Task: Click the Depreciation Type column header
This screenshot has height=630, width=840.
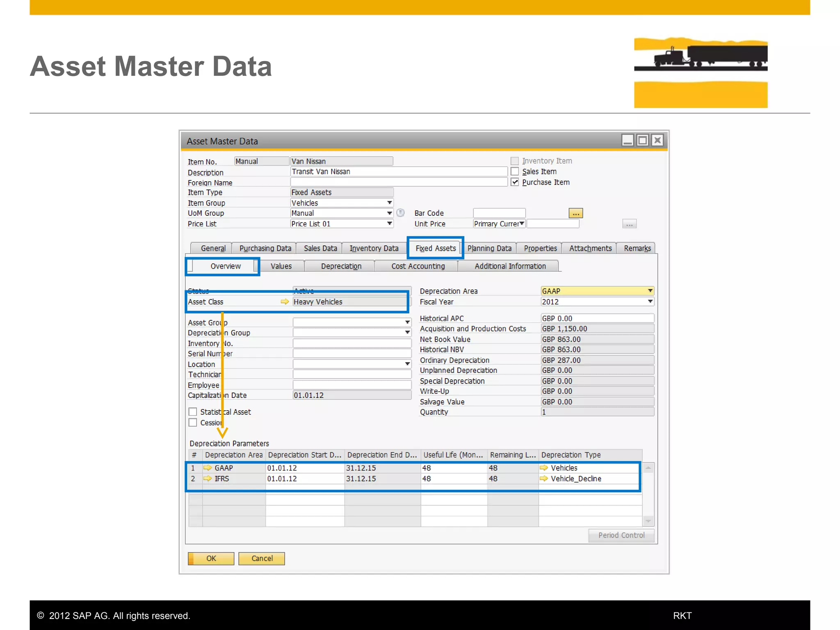Action: click(590, 455)
